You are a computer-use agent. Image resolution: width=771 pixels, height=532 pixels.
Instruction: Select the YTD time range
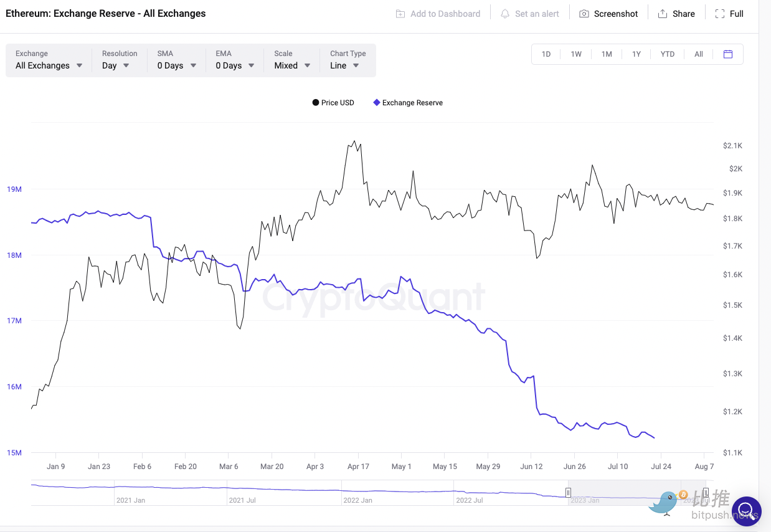[667, 54]
